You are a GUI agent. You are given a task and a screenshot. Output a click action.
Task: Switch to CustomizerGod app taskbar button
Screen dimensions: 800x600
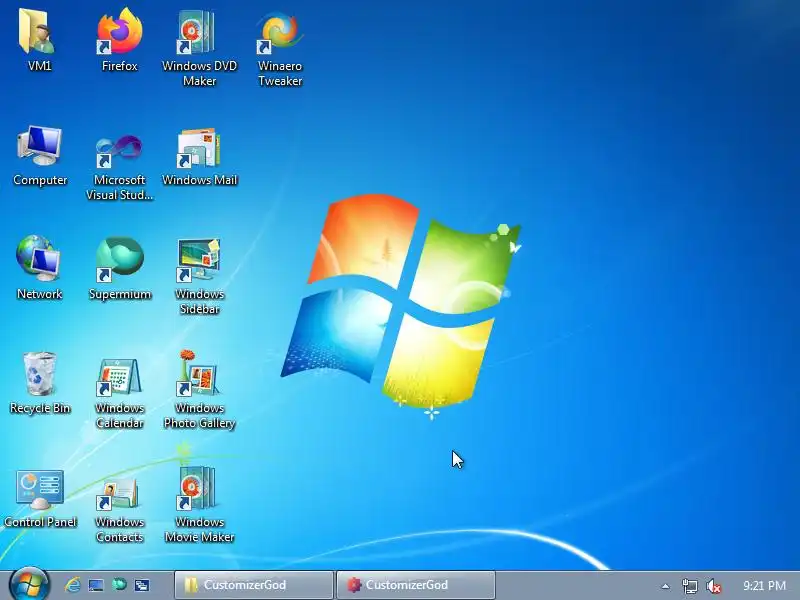click(x=416, y=585)
